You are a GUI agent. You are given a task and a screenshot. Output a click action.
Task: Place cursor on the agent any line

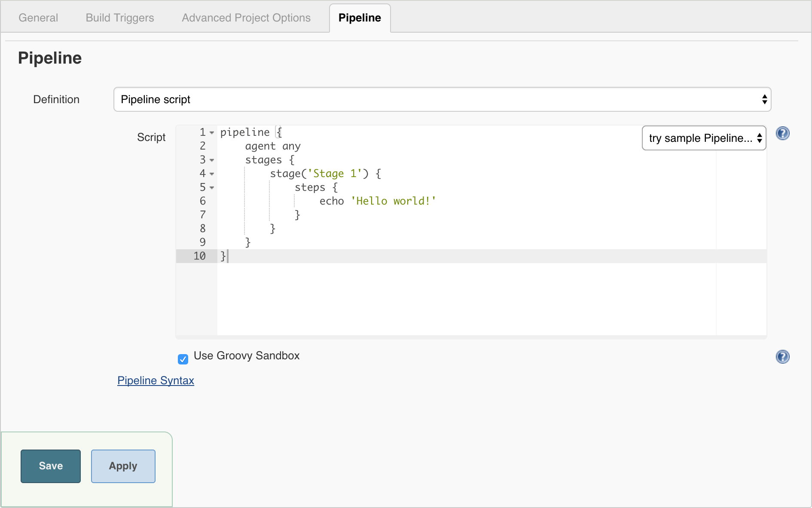tap(272, 146)
